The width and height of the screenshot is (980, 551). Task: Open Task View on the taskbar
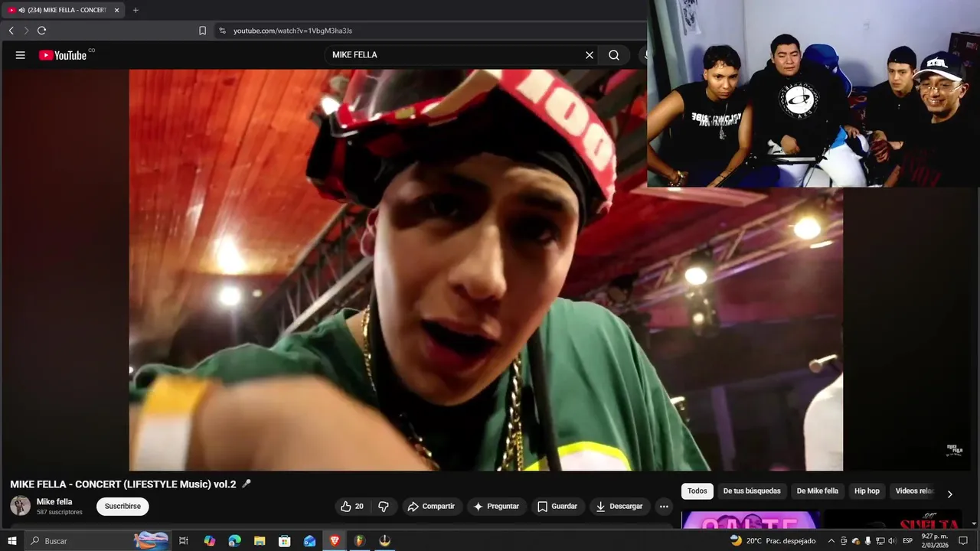(184, 540)
